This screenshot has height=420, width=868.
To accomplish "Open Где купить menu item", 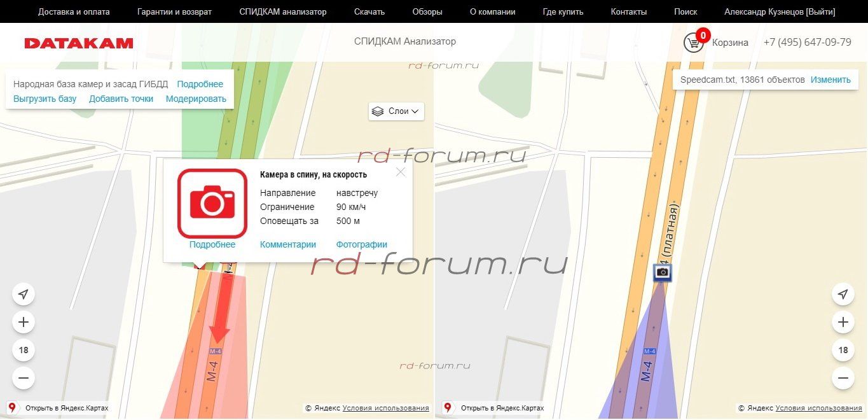I will [x=563, y=11].
